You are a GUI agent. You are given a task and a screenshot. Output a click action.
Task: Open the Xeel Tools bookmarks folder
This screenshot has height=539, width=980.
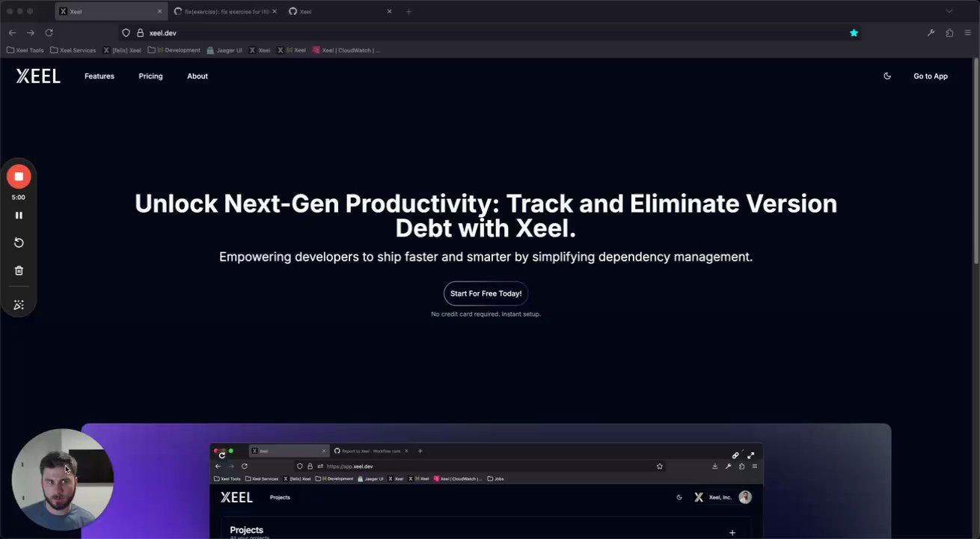pos(25,50)
